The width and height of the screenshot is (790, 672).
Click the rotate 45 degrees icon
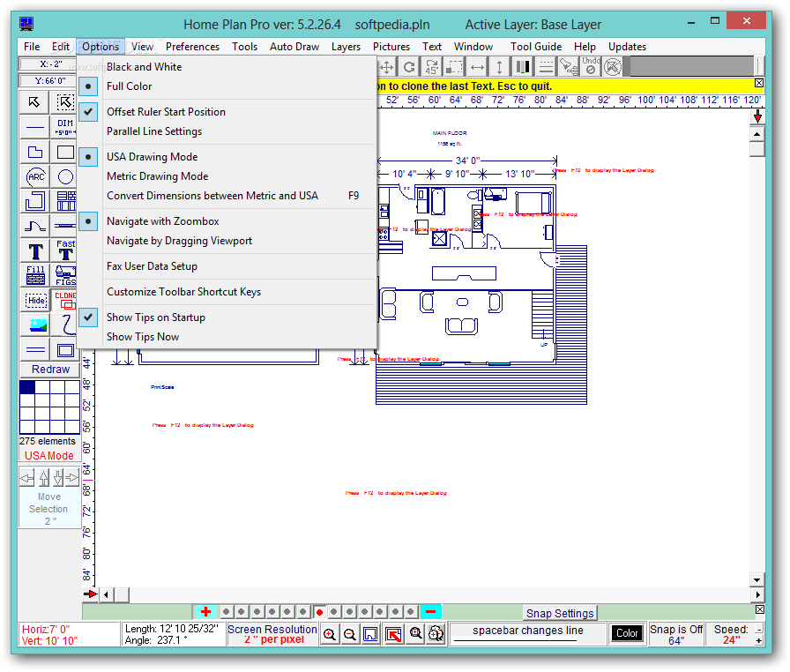[x=432, y=66]
